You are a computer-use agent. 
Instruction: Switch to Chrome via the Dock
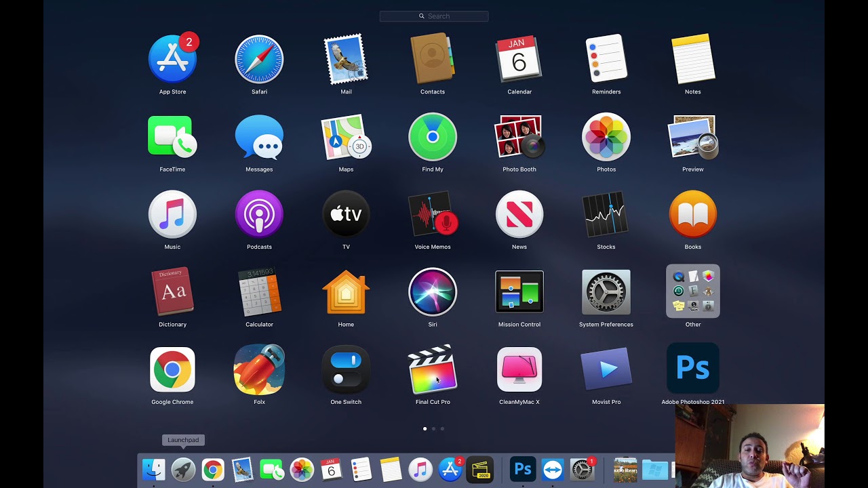(x=213, y=470)
